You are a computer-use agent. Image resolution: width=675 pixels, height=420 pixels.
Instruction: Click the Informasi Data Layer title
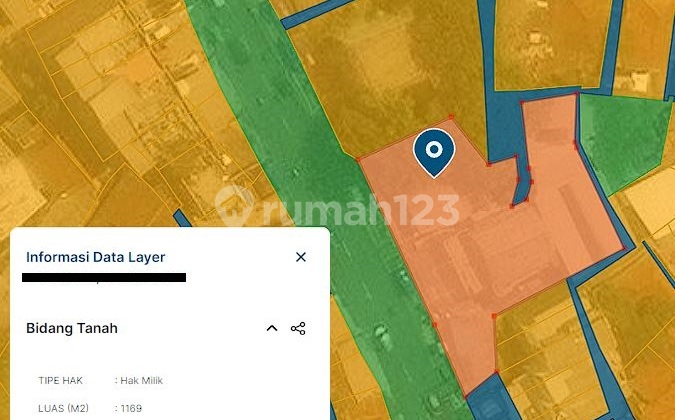coord(96,257)
